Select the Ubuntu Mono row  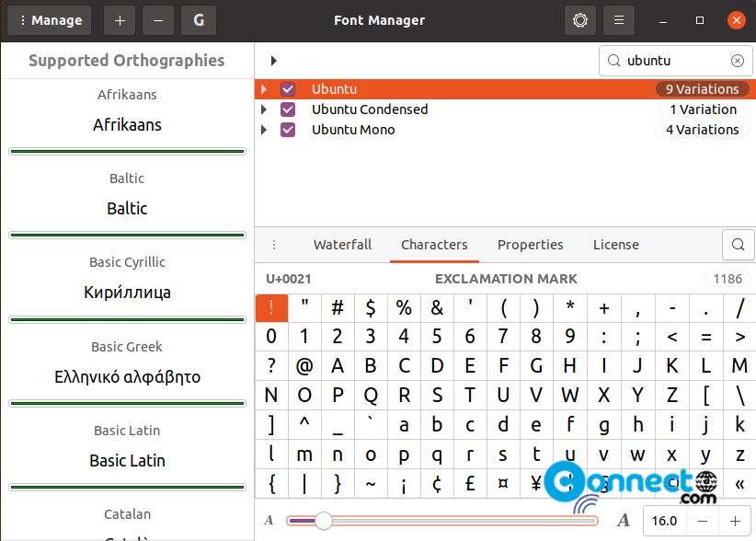[x=505, y=130]
